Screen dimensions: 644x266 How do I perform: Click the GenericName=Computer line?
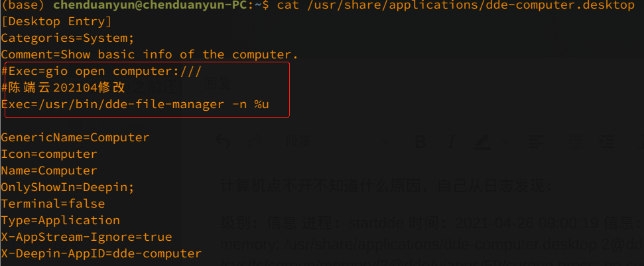(75, 137)
